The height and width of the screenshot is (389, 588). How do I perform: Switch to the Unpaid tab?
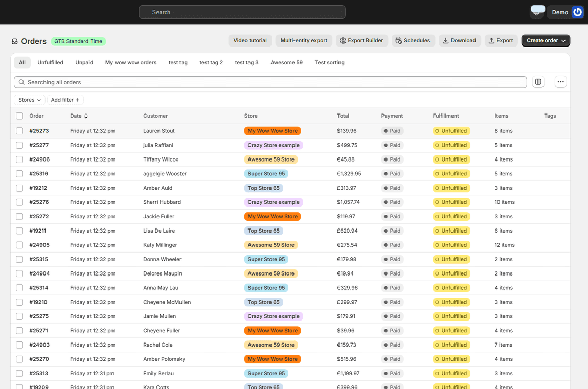coord(84,62)
